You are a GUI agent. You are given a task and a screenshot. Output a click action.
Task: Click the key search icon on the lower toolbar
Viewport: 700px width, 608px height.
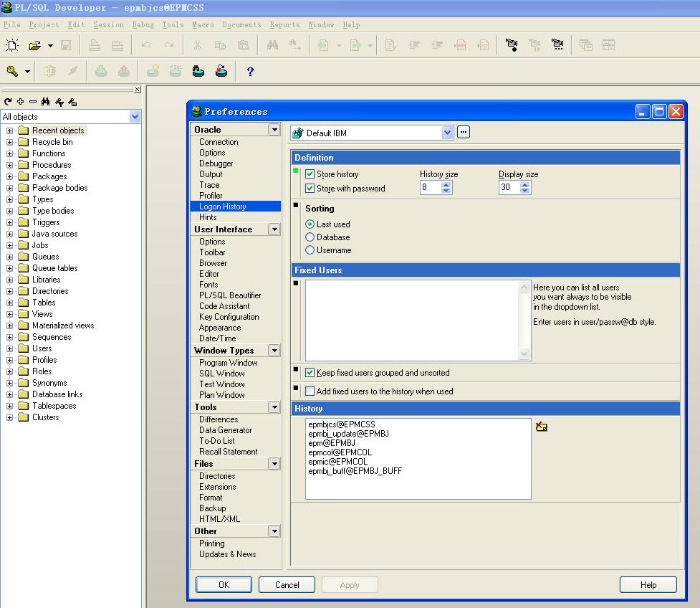click(12, 71)
